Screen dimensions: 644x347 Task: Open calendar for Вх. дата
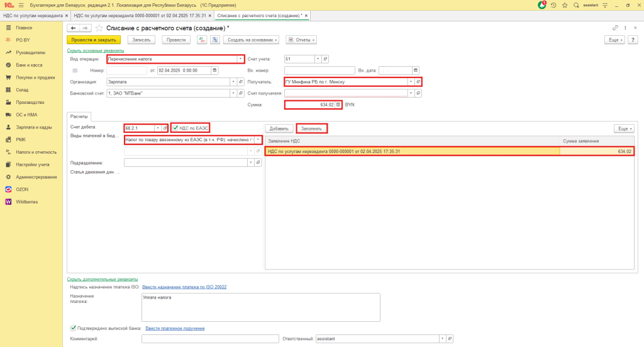click(415, 71)
